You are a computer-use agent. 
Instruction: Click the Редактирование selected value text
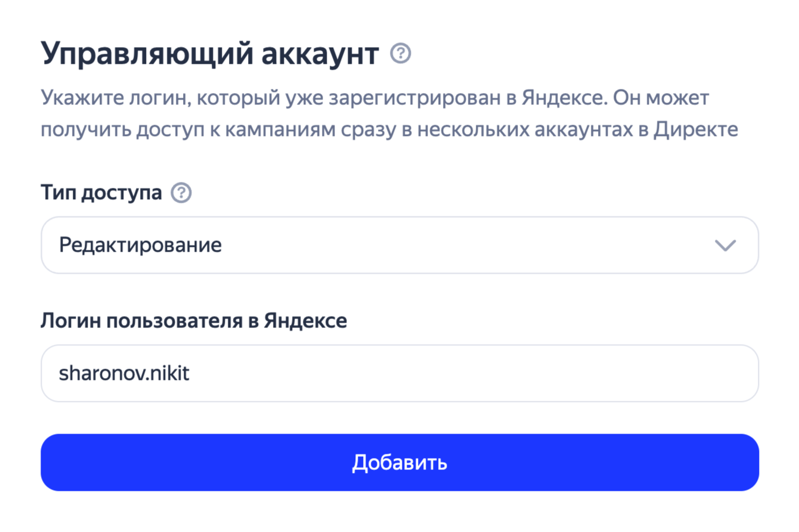pyautogui.click(x=141, y=245)
